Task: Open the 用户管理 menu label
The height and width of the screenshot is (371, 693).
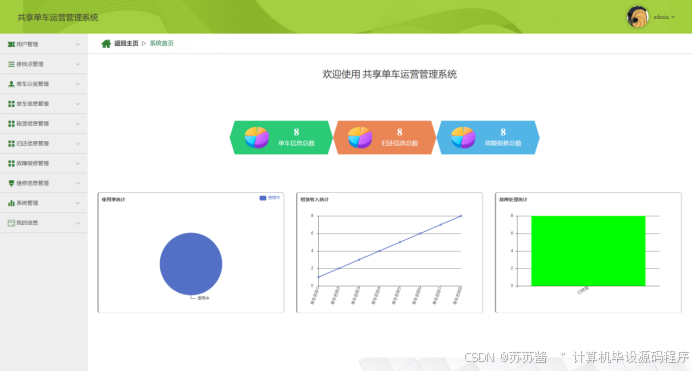Action: coord(27,44)
